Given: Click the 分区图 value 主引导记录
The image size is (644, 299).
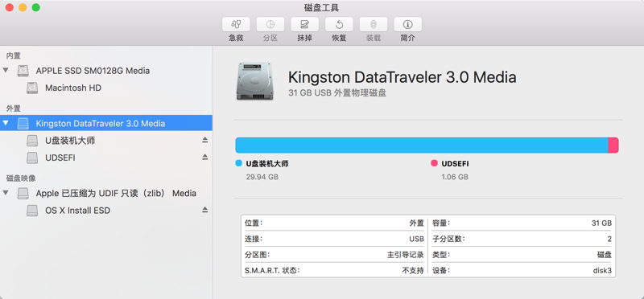Looking at the screenshot, I should 406,255.
